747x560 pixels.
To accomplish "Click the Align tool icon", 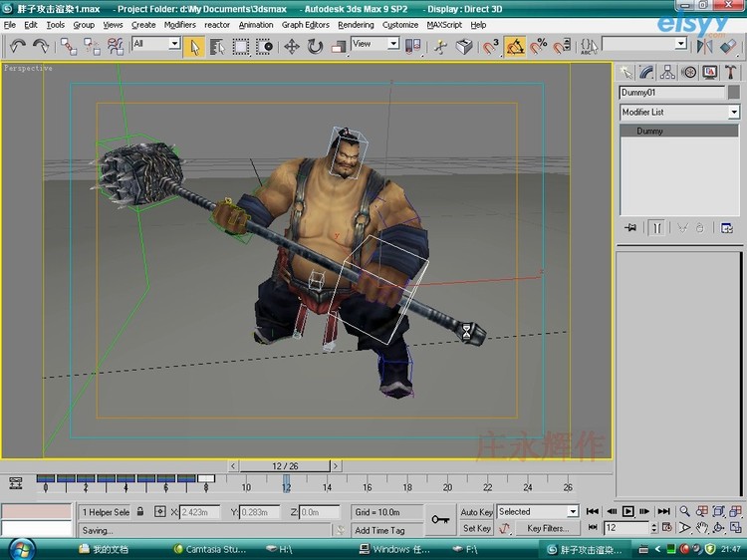I will click(728, 47).
